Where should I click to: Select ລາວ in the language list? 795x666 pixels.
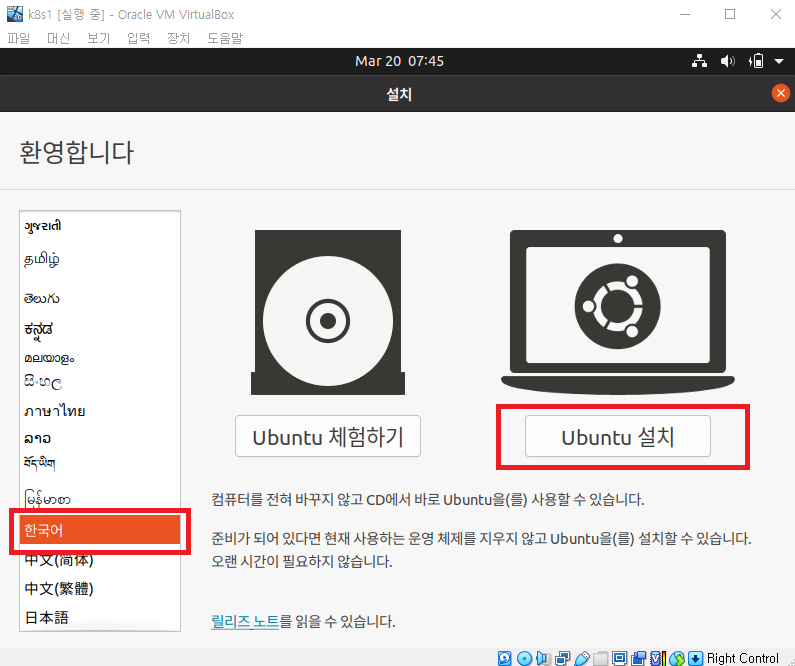point(100,438)
